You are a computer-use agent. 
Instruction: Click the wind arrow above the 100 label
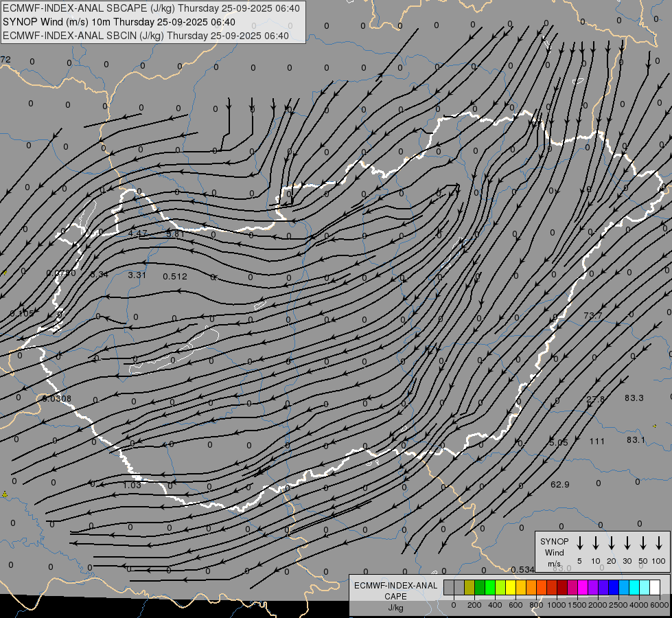click(659, 543)
